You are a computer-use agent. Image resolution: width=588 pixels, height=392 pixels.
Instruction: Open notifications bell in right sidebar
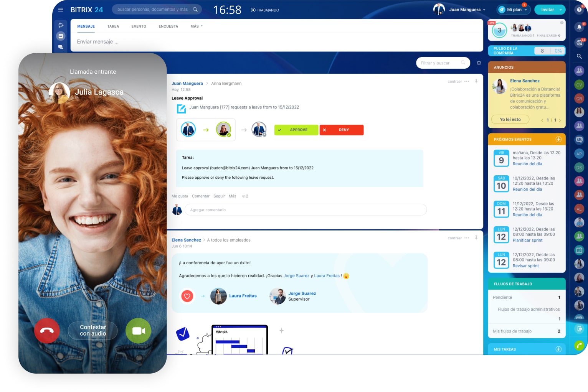579,27
